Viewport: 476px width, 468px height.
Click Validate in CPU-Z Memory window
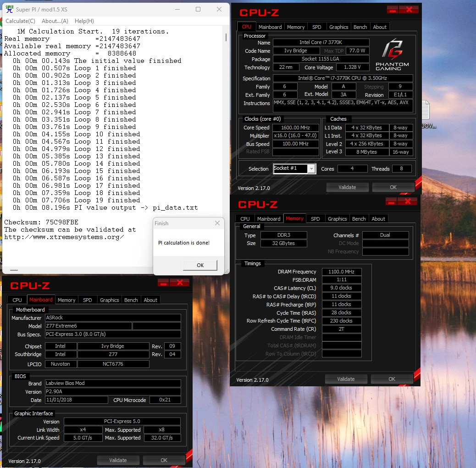tap(346, 379)
